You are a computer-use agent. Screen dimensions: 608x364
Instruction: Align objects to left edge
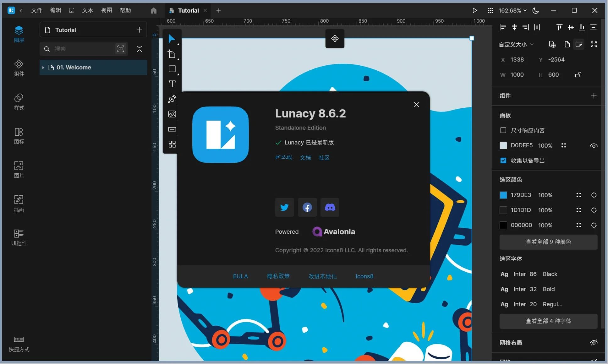(x=503, y=27)
